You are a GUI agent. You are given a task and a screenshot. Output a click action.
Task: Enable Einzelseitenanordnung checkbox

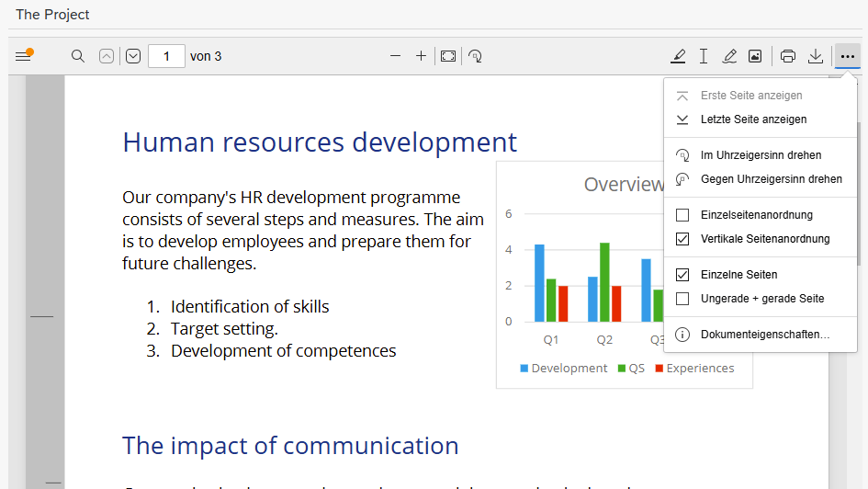[x=682, y=215]
